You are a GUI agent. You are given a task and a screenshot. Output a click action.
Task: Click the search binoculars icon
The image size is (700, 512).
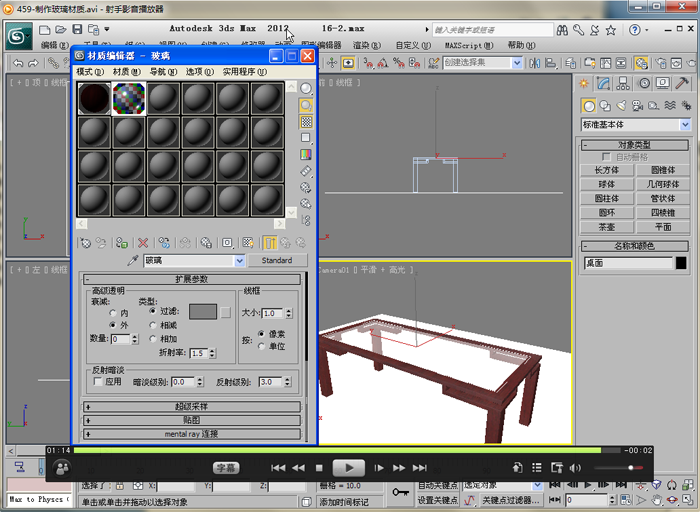[562, 30]
